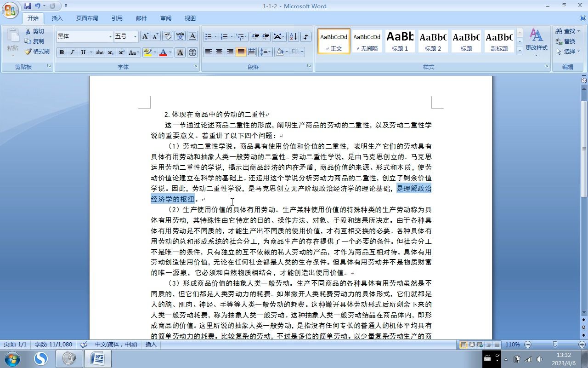
Task: Click the Save icon in Quick Access Toolbar
Action: pos(28,6)
